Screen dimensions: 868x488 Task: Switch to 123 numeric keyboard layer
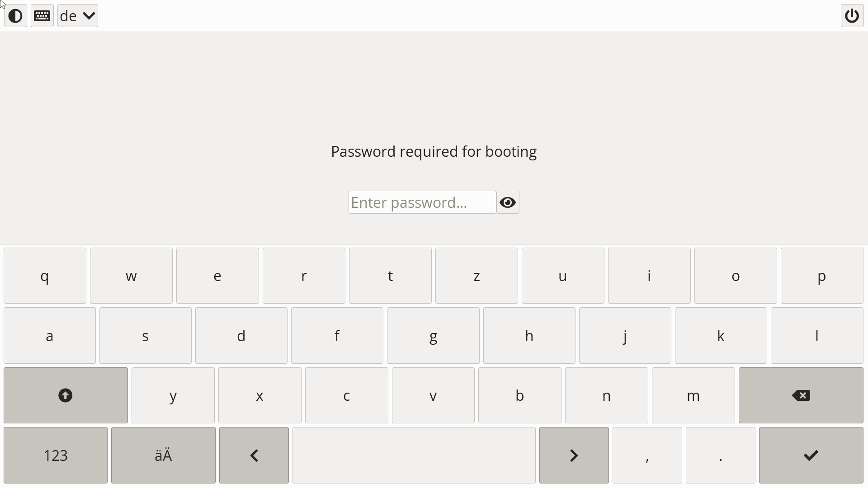click(56, 455)
